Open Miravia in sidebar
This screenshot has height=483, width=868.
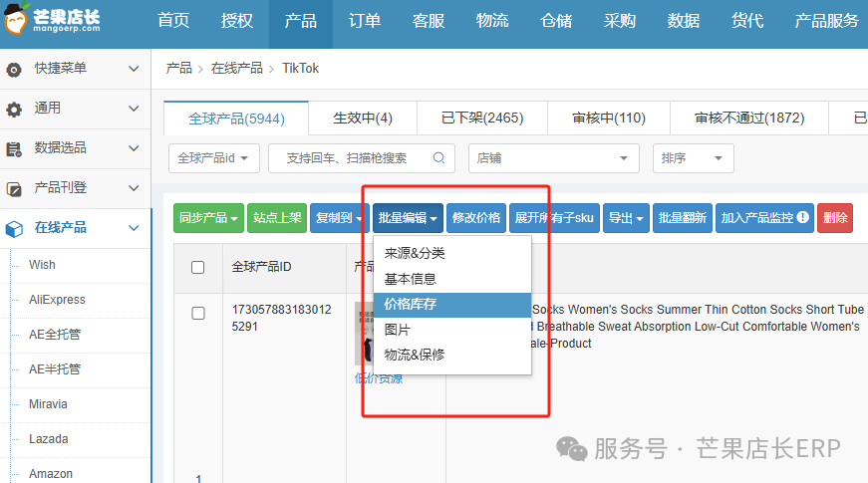coord(48,404)
